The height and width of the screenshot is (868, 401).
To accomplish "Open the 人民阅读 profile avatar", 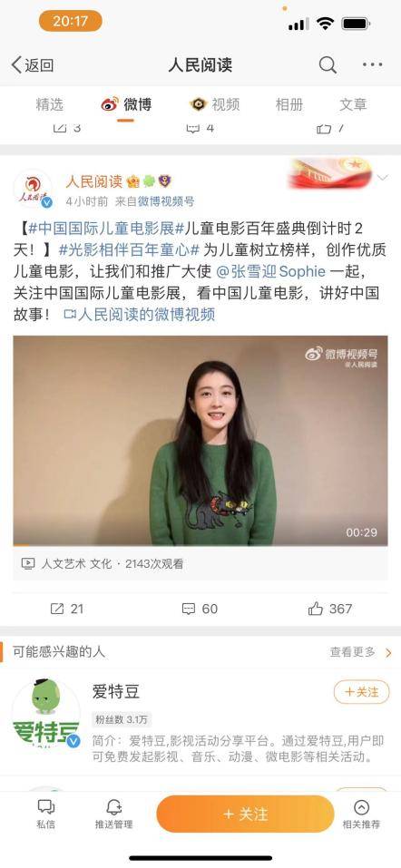I will pos(33,189).
